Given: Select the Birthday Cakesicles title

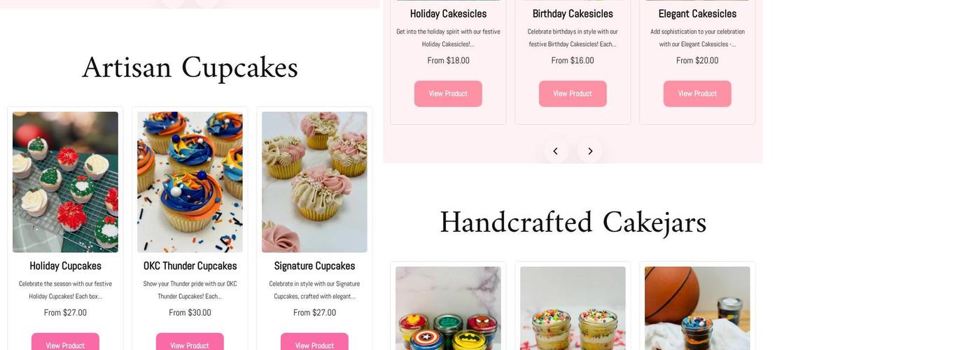Looking at the screenshot, I should (x=573, y=14).
